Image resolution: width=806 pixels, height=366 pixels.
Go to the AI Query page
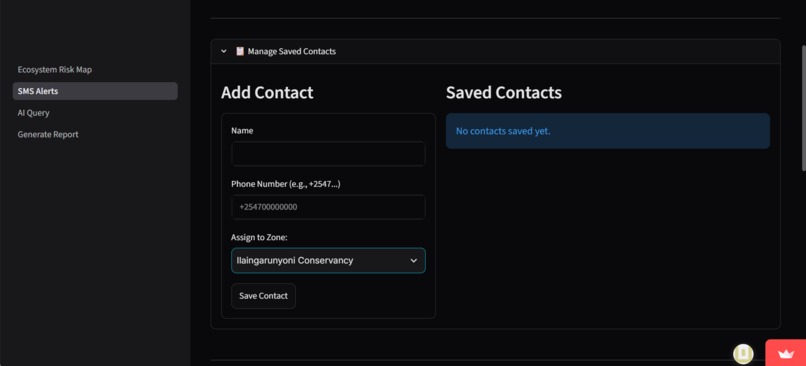coord(33,113)
